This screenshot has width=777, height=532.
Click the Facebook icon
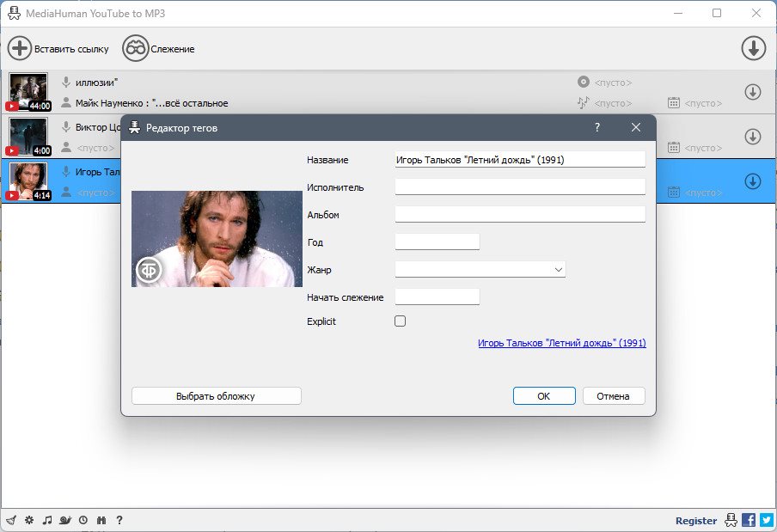(749, 520)
